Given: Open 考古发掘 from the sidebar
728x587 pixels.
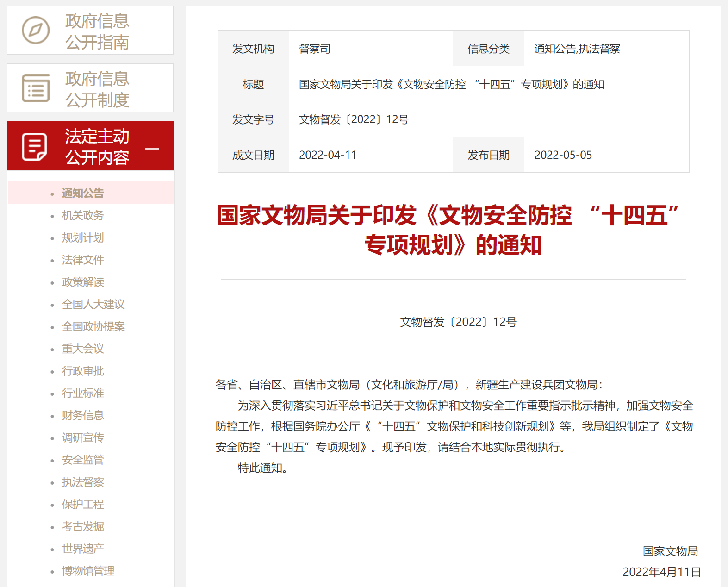Looking at the screenshot, I should 83,526.
